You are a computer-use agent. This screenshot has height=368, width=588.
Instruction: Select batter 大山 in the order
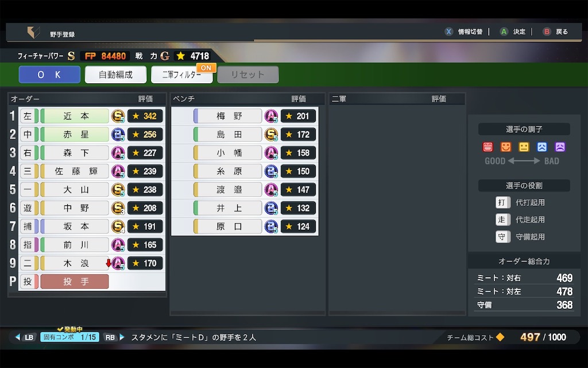pos(75,190)
